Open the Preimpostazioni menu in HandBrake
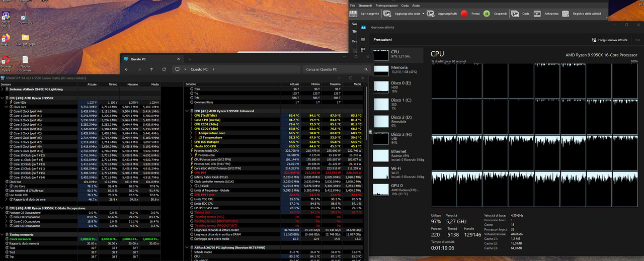Image resolution: width=644 pixels, height=261 pixels. point(386,5)
